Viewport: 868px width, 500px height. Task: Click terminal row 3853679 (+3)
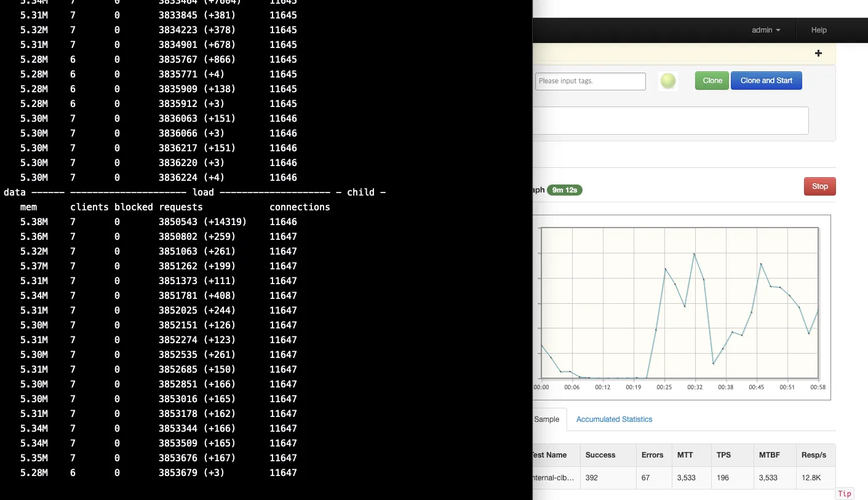pyautogui.click(x=159, y=473)
